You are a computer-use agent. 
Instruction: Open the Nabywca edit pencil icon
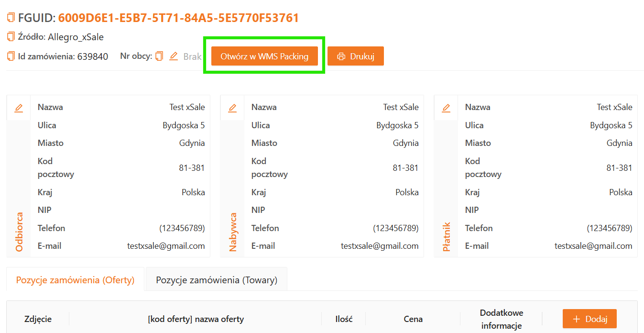click(232, 108)
